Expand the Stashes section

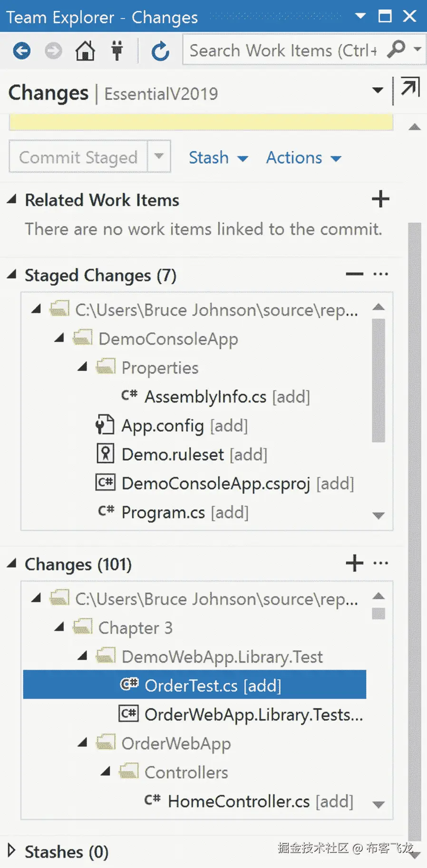[x=11, y=850]
